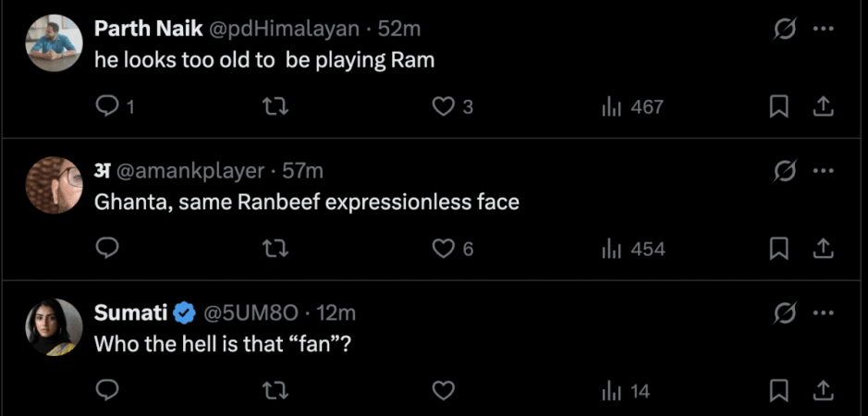
Task: Click Sumati's profile picture
Action: click(55, 327)
